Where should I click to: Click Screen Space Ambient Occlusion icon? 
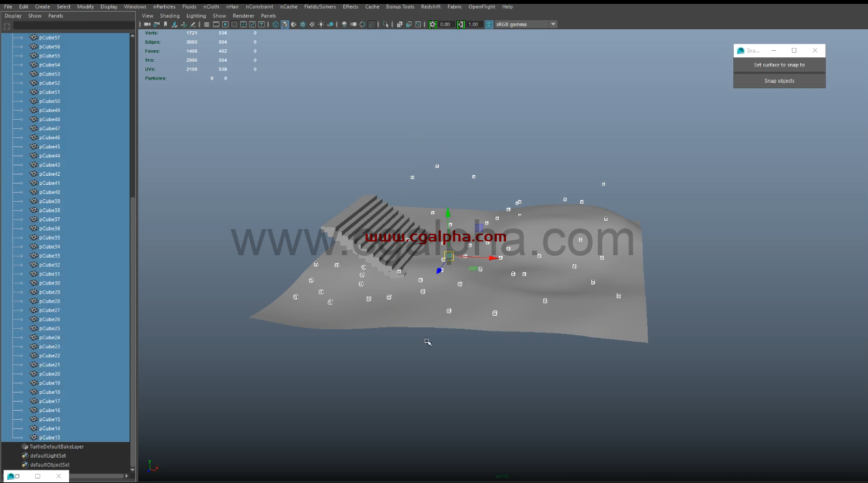(344, 24)
